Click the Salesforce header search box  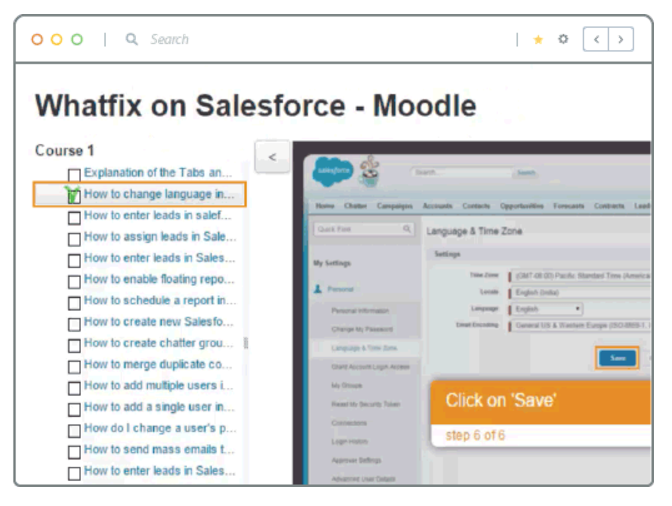(x=462, y=172)
